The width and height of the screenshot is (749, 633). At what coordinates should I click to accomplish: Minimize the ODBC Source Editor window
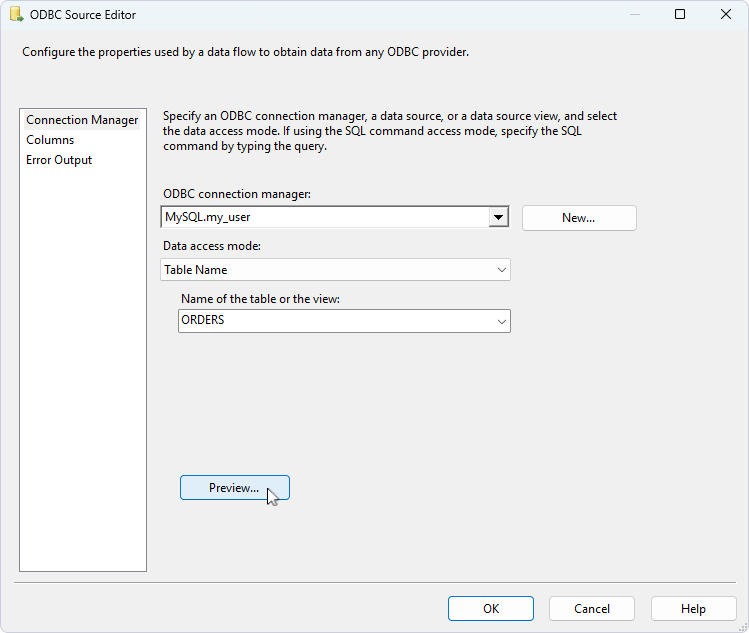point(632,15)
